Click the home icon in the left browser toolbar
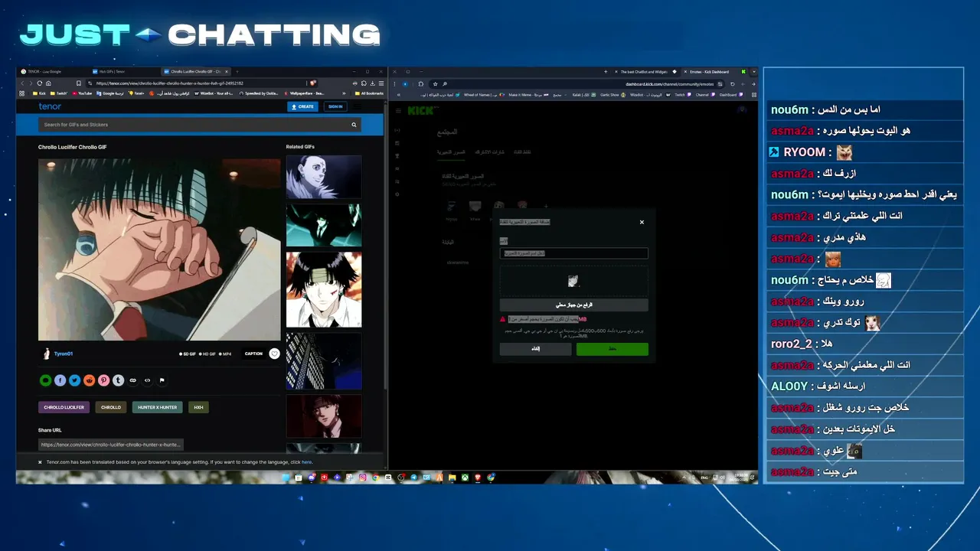Image resolution: width=980 pixels, height=551 pixels. 48,83
